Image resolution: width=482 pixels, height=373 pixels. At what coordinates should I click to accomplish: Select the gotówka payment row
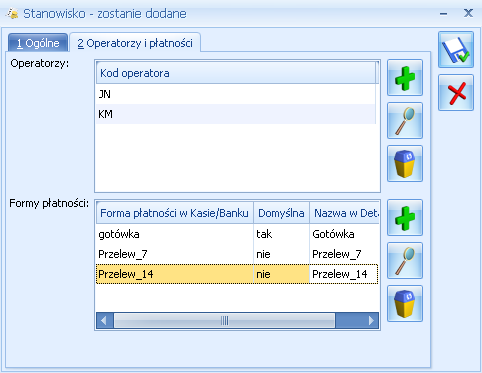(237, 234)
